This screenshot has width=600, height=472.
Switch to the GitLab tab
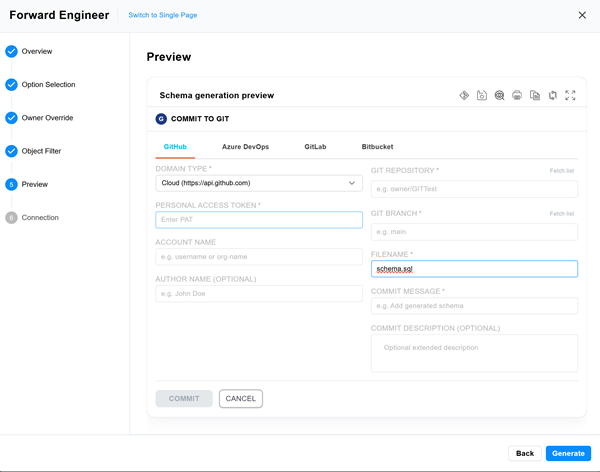315,147
